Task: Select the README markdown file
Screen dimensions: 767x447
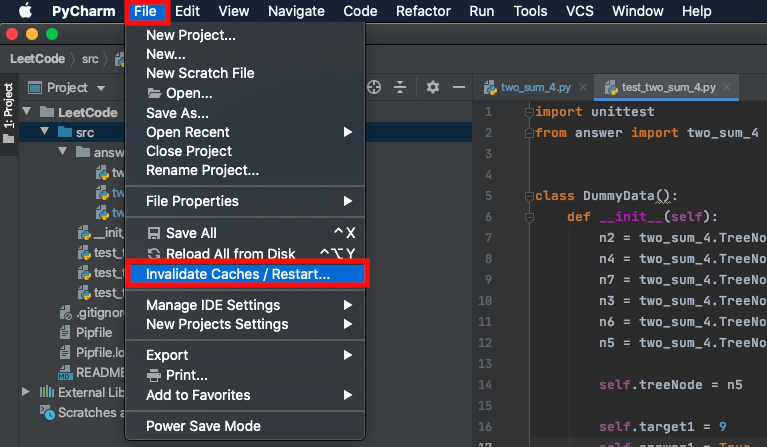Action: click(91, 373)
